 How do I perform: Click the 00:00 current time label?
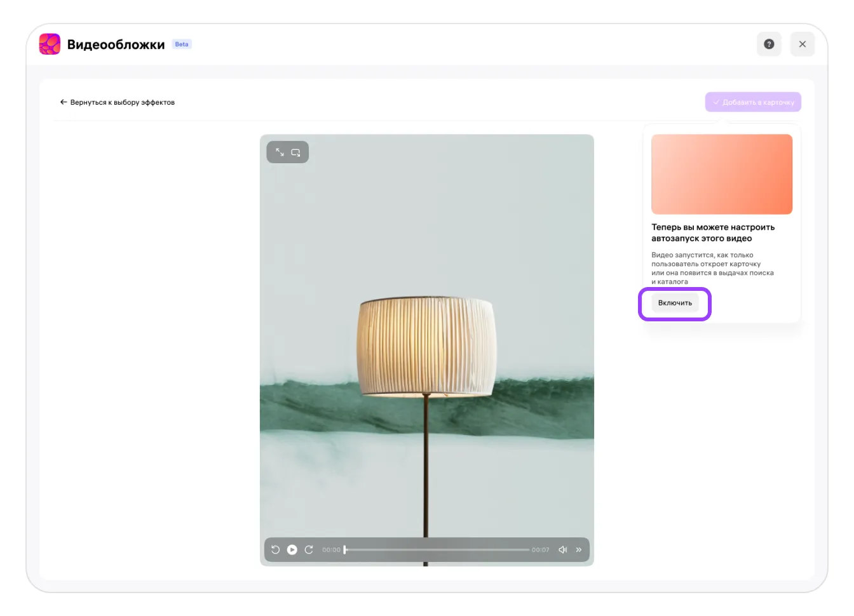(331, 550)
